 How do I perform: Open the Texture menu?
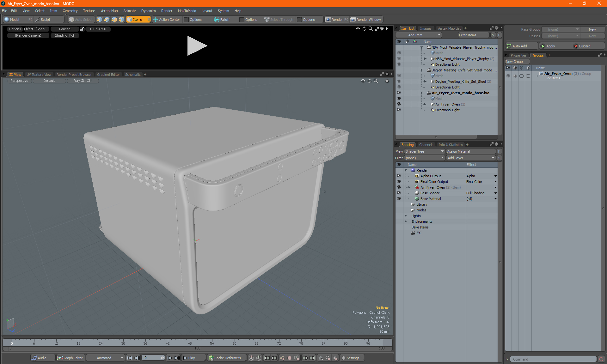click(89, 11)
